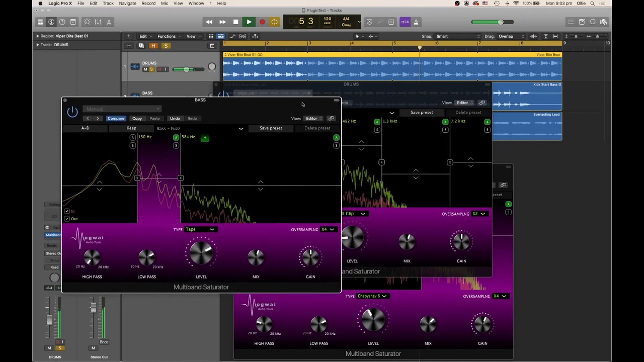The height and width of the screenshot is (362, 644).
Task: Open the Apple menu
Action: 40,4
